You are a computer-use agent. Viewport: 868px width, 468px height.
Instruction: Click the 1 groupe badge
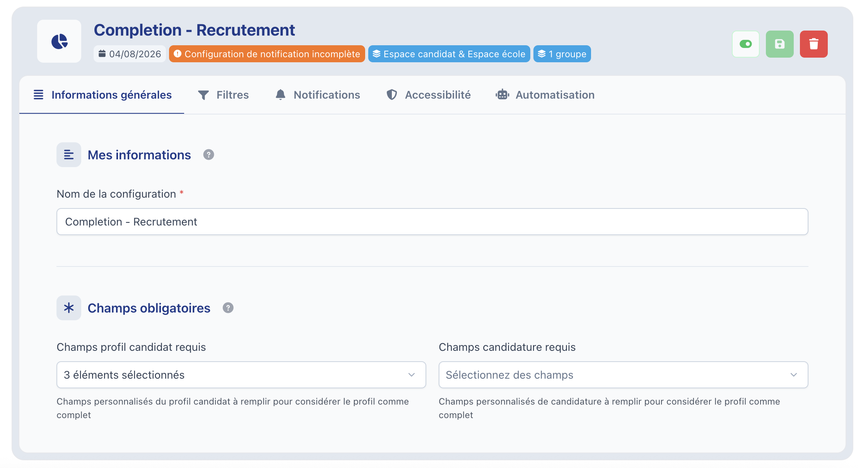tap(562, 54)
